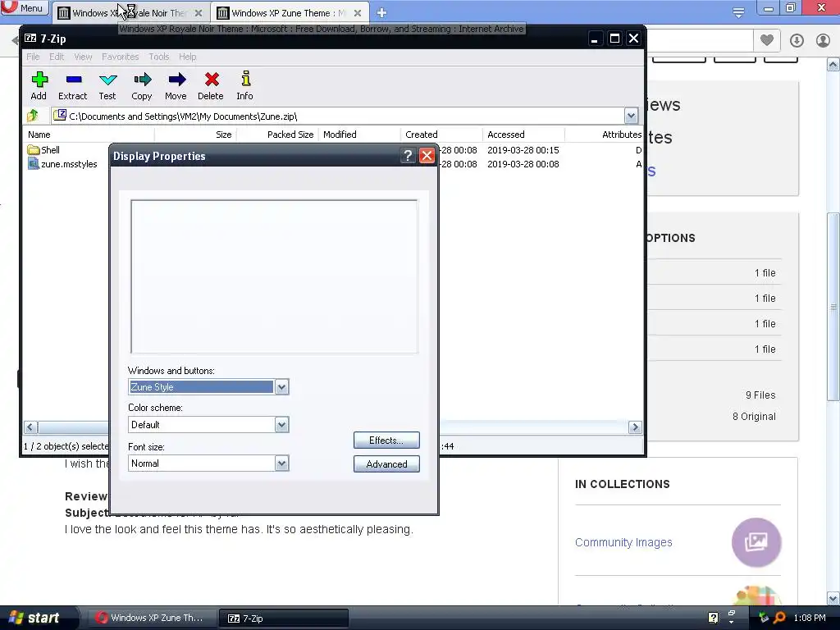Bookmark page with the heart icon
Viewport: 840px width, 630px height.
pos(767,40)
